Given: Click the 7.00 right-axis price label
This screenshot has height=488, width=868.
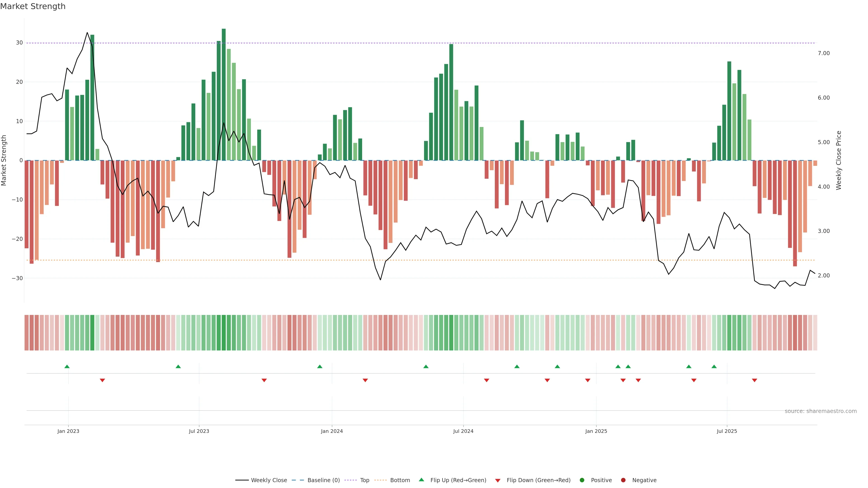Looking at the screenshot, I should click(823, 53).
